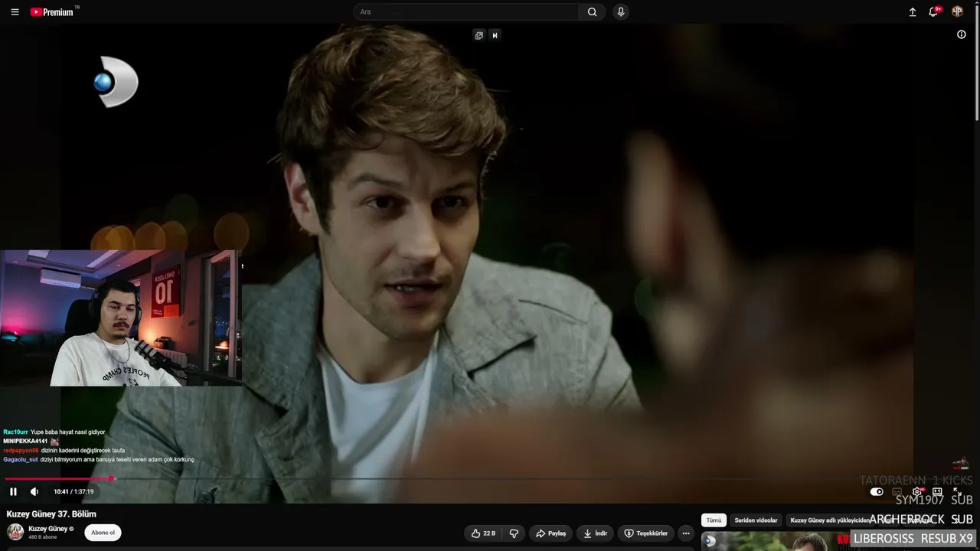
Task: Select the Seriden videolar filter chip
Action: pyautogui.click(x=756, y=520)
